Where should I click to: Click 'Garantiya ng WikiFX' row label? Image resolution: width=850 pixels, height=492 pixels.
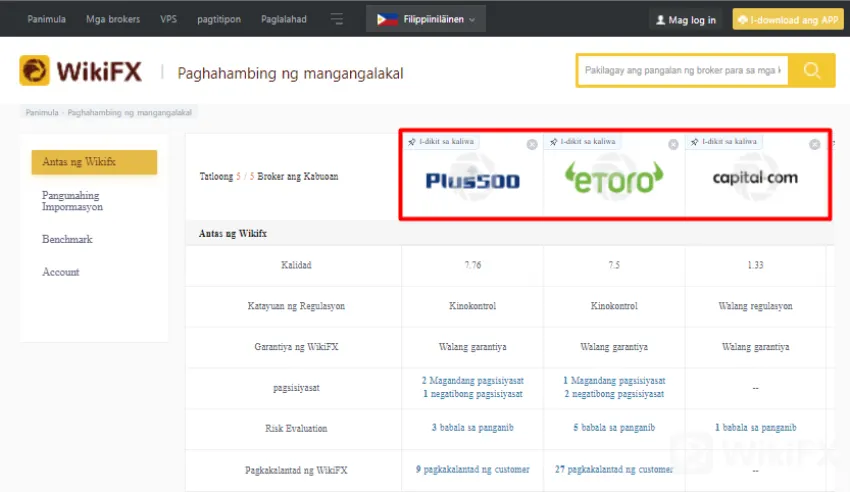pos(296,347)
